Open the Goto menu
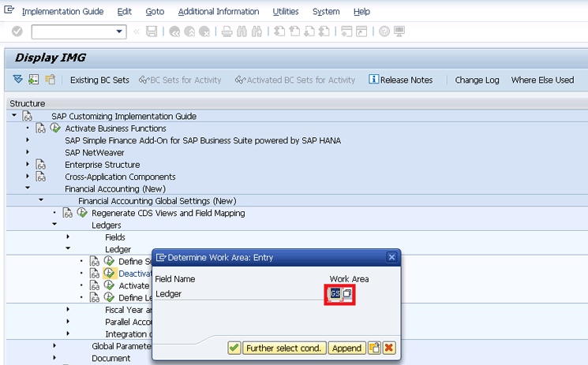The height and width of the screenshot is (365, 588). click(x=155, y=12)
